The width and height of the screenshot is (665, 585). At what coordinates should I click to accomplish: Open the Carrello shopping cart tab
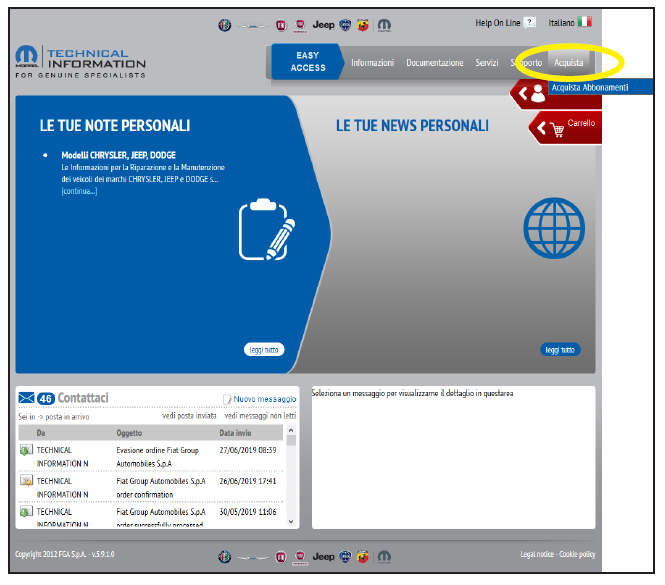pyautogui.click(x=566, y=128)
